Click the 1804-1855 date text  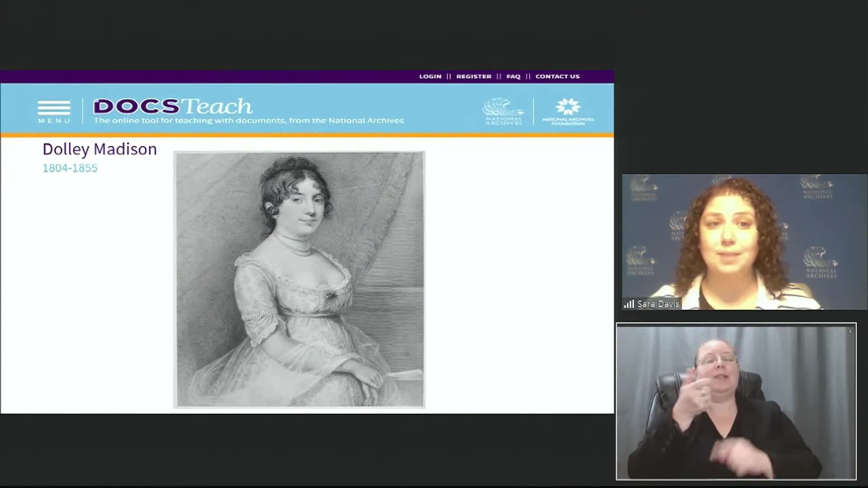[x=70, y=168]
